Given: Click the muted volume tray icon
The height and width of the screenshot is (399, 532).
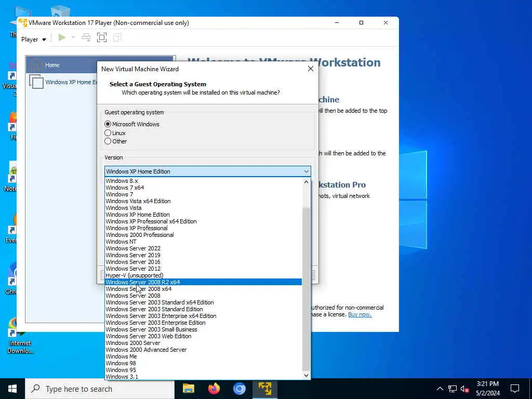Looking at the screenshot, I should click(464, 389).
